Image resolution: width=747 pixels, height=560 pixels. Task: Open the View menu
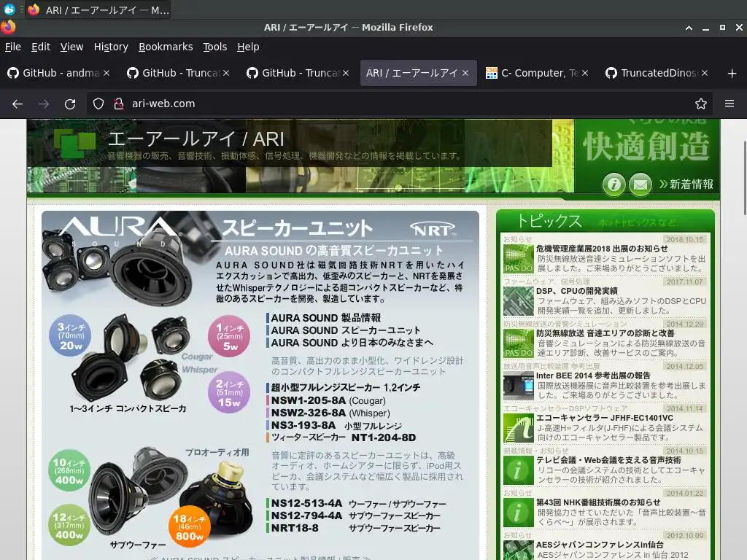(71, 47)
